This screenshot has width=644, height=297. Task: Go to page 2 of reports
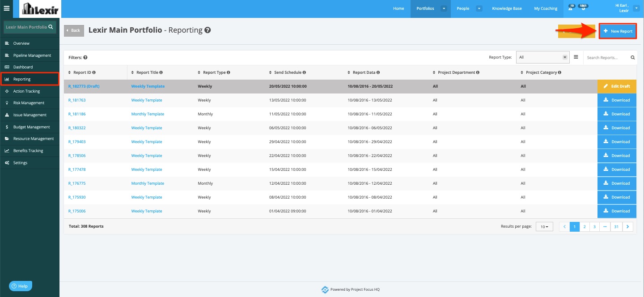tap(585, 227)
